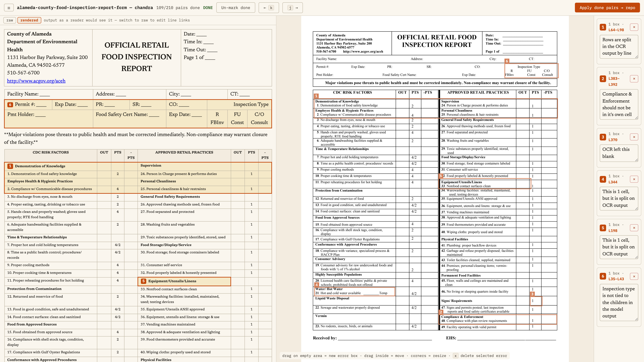Delete error card 1 with its x
Viewport: 644px width, 362px height.
click(634, 27)
